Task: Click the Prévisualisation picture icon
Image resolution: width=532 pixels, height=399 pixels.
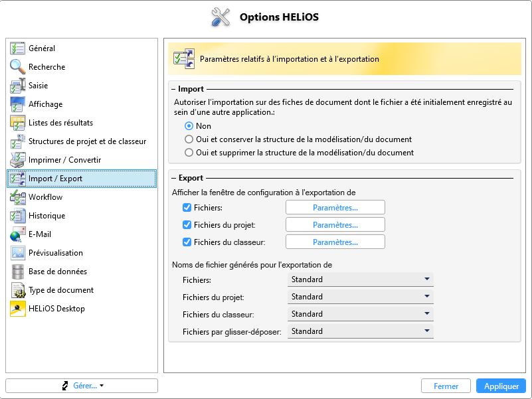Action: pos(17,253)
